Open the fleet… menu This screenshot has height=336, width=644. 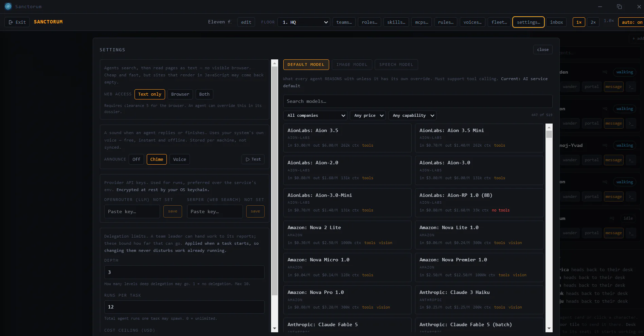coord(499,22)
